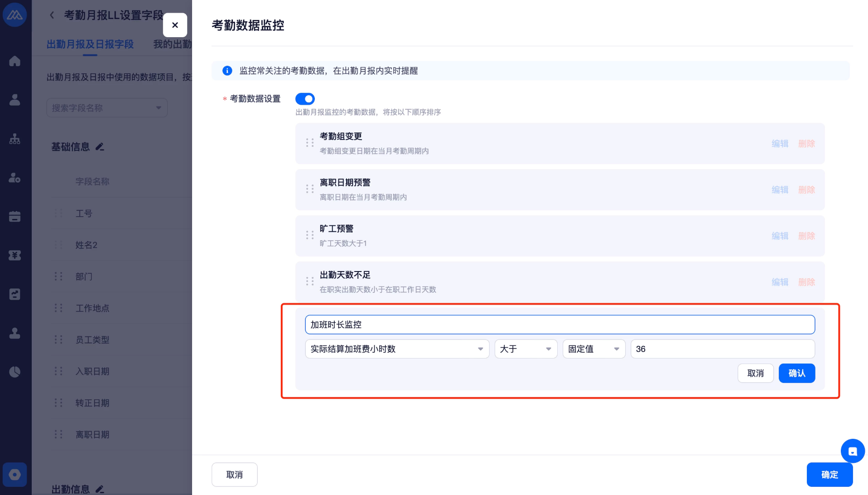Image resolution: width=868 pixels, height=495 pixels.
Task: Open the employee person icon in sidebar
Action: coord(15,100)
